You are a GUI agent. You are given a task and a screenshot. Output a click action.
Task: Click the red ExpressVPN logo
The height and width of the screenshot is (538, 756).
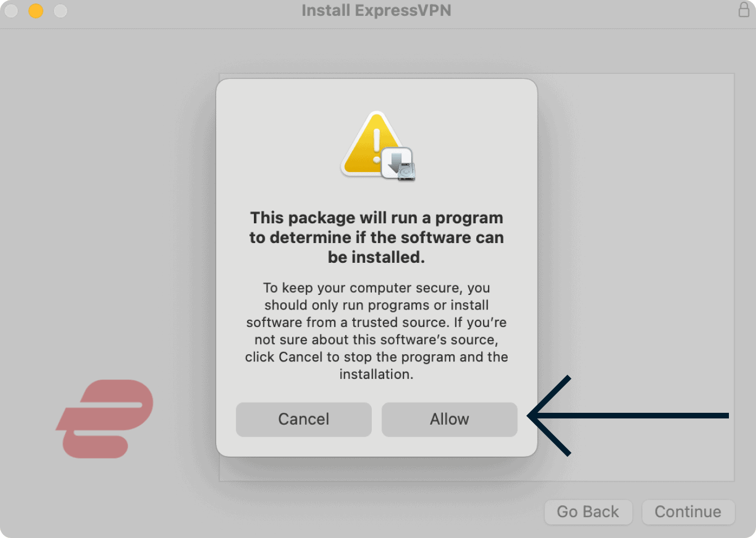[x=105, y=418]
